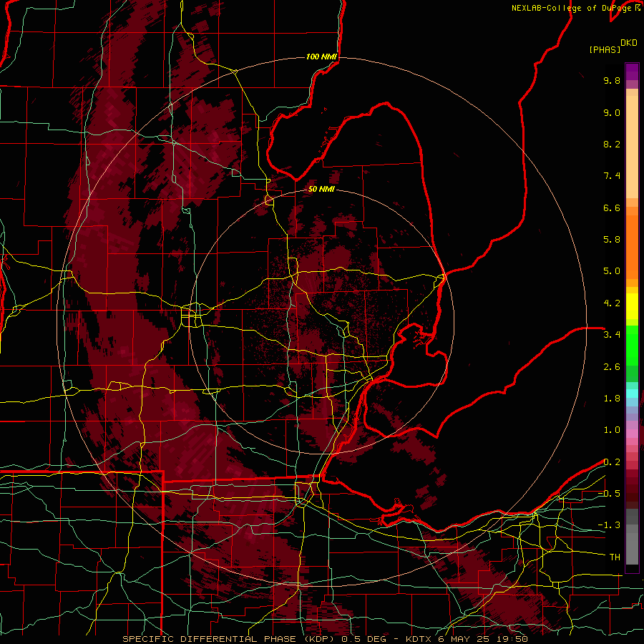The width and height of the screenshot is (644, 644).
Task: Select the -1.3 scale value
Action: [x=609, y=525]
